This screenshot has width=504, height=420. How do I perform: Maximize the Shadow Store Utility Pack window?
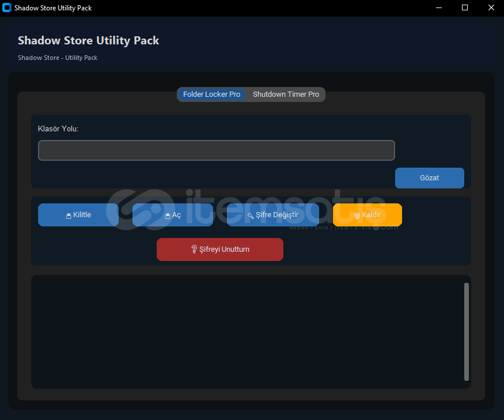(x=465, y=8)
